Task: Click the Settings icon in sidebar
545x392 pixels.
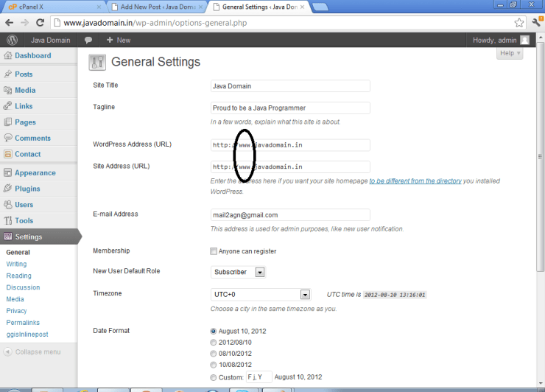Action: [x=7, y=237]
